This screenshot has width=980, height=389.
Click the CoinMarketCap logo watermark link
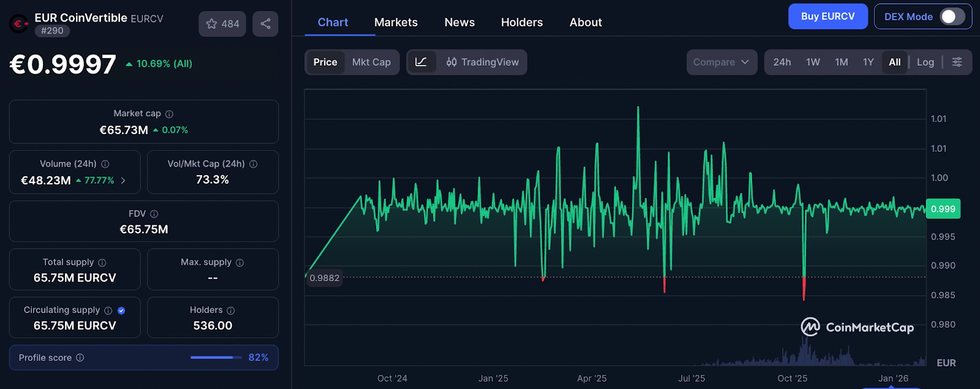[857, 327]
